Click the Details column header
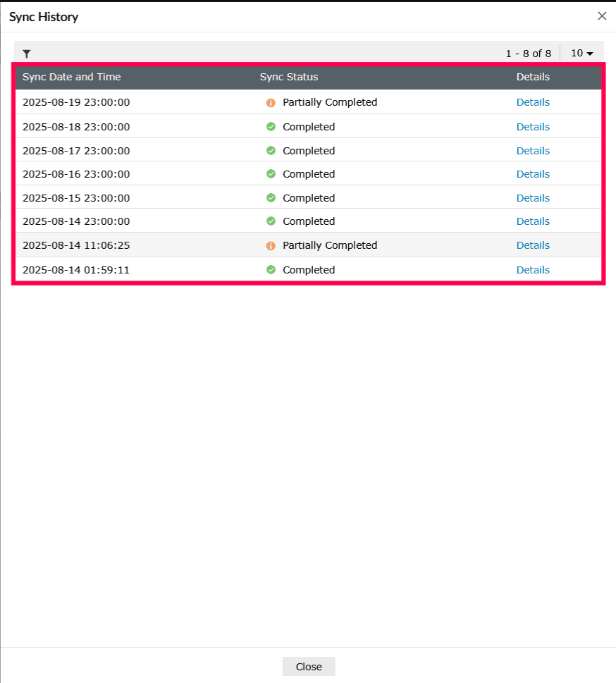Image resolution: width=616 pixels, height=683 pixels. (x=533, y=77)
